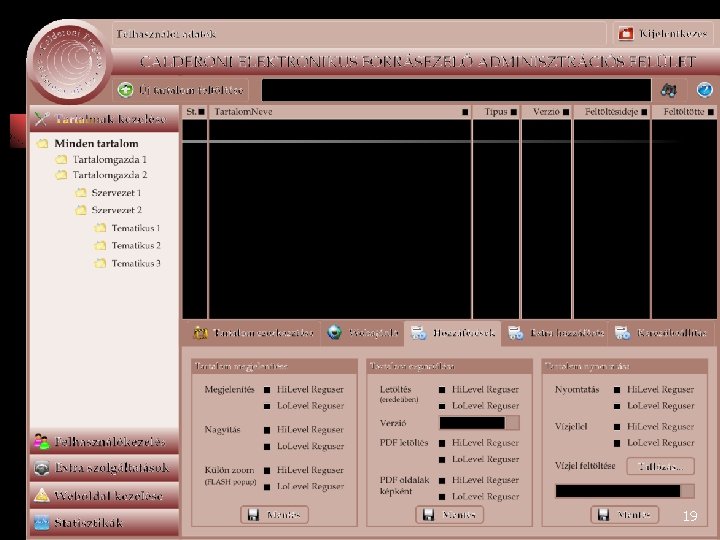The image size is (720, 540).
Task: Toggle Megjelenítés HiLevel Reguser checkbox
Action: (267, 390)
